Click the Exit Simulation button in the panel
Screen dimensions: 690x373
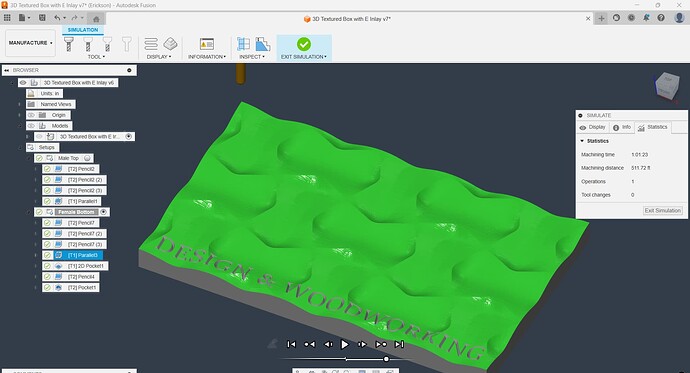(x=663, y=211)
